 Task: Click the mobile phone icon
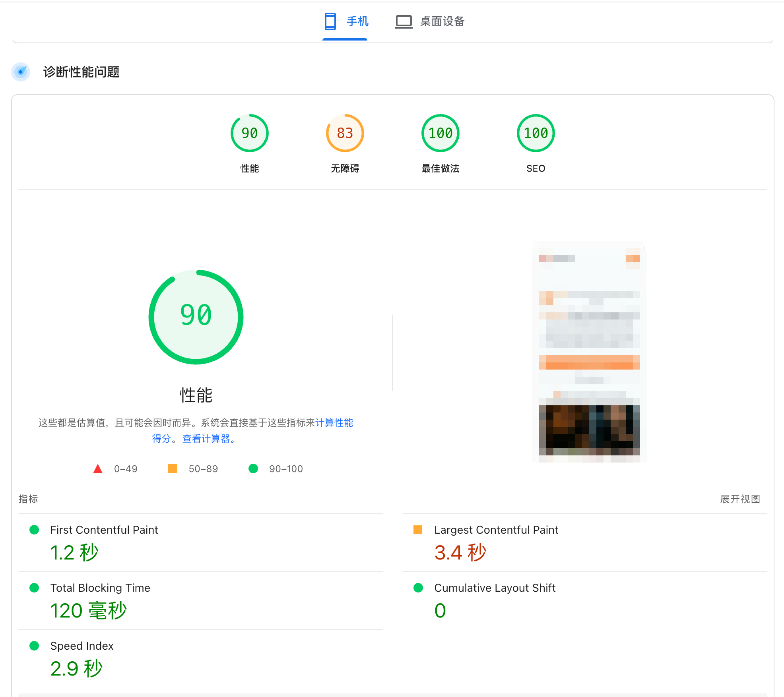pyautogui.click(x=330, y=21)
